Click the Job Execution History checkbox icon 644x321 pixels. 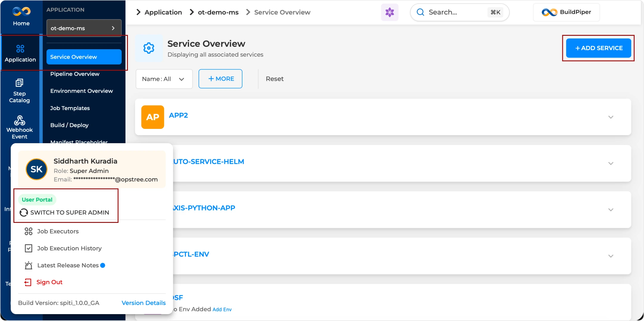coord(28,248)
